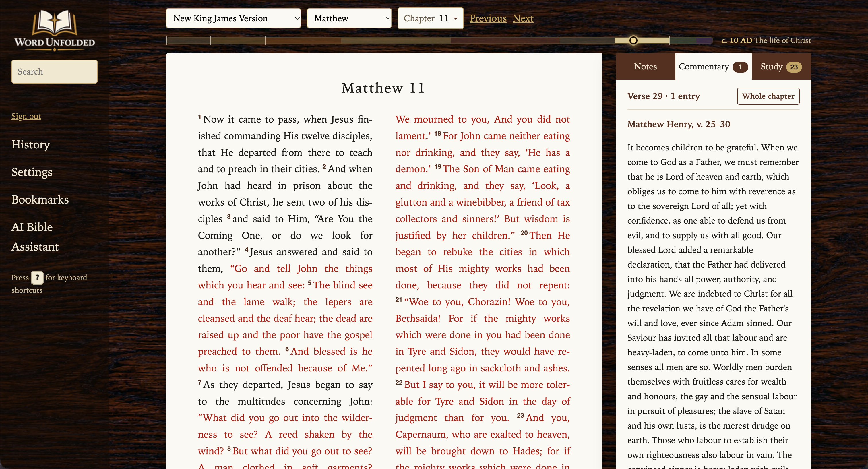Click verse number 22 in the text
The height and width of the screenshot is (469, 868).
pyautogui.click(x=399, y=382)
